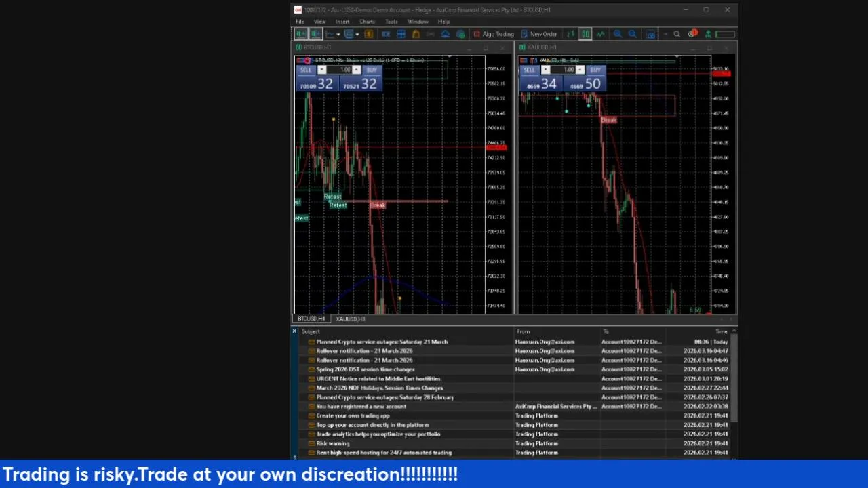Switch chart to bar chart mode
Viewport: 868px width, 488px height.
click(x=570, y=34)
